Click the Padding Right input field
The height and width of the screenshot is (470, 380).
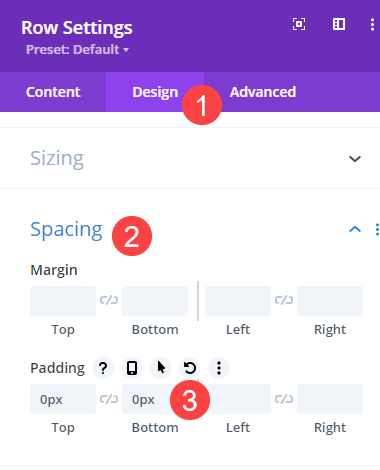330,399
